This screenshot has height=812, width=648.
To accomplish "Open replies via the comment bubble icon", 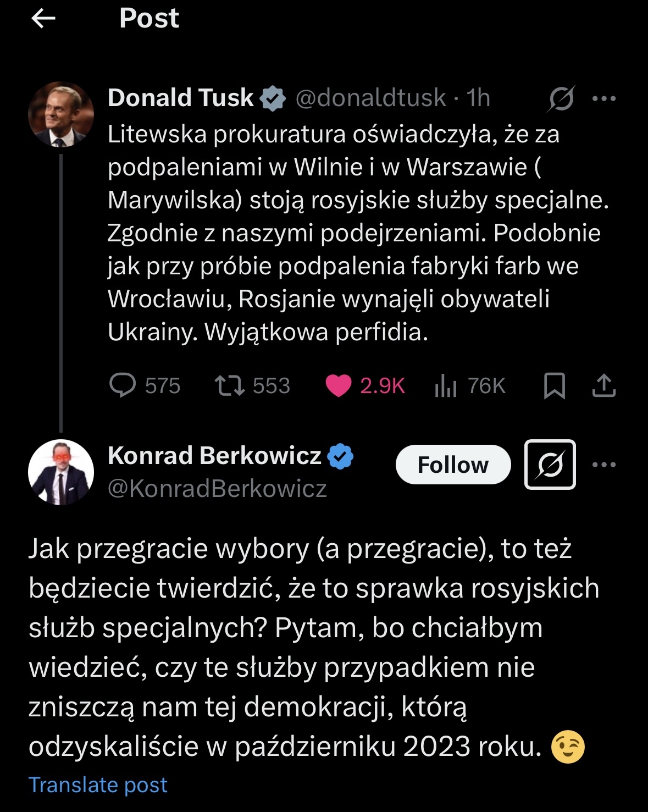I will pos(123,385).
